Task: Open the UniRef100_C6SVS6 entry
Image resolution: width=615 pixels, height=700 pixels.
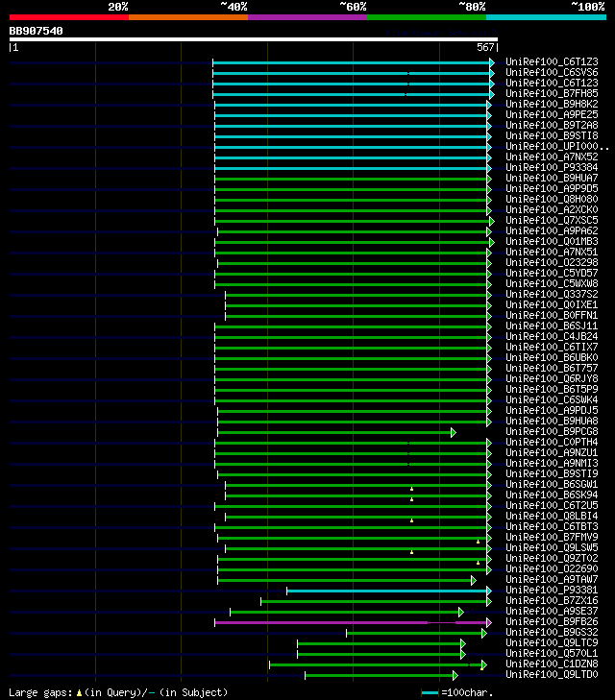Action: [552, 72]
